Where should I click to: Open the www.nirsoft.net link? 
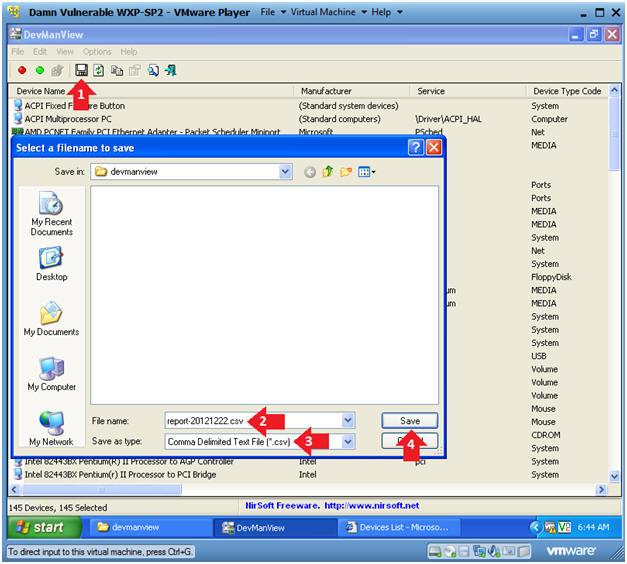[371, 506]
